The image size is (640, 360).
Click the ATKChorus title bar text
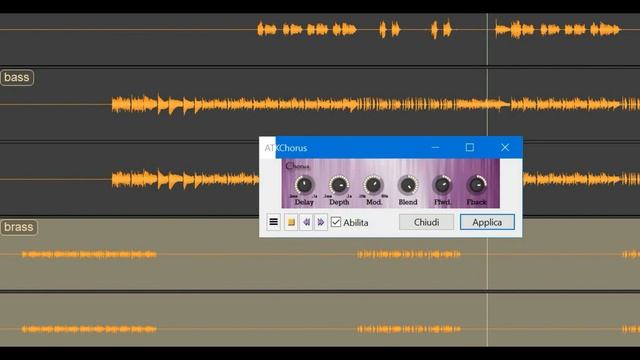286,148
